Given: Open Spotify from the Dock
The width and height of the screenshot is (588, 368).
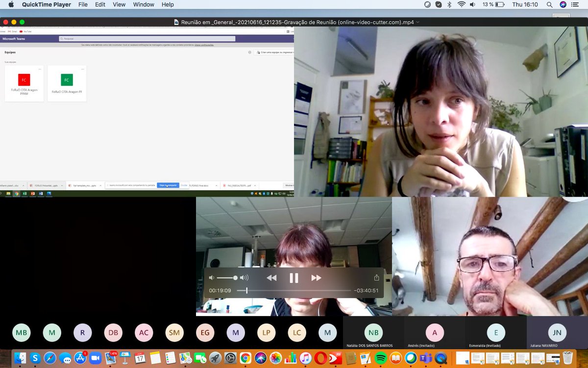Looking at the screenshot, I should click(381, 358).
